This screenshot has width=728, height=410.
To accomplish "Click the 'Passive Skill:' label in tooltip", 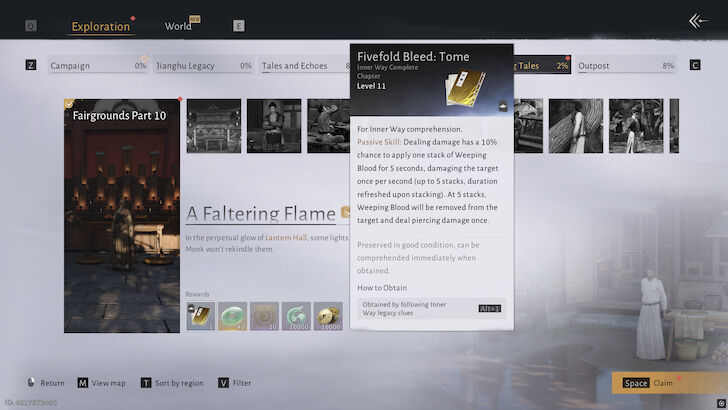I will coord(379,142).
